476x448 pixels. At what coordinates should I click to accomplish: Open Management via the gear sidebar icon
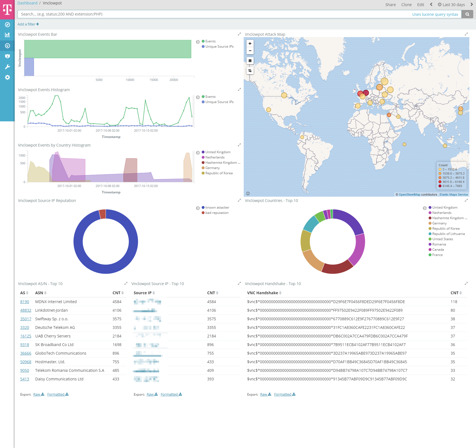(x=7, y=77)
